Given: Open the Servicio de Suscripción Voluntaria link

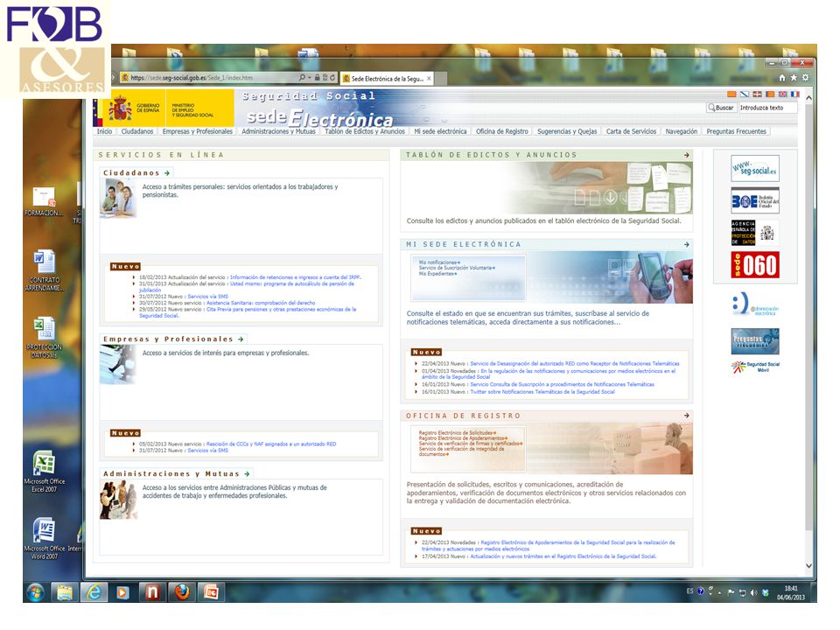Looking at the screenshot, I should pos(457,268).
